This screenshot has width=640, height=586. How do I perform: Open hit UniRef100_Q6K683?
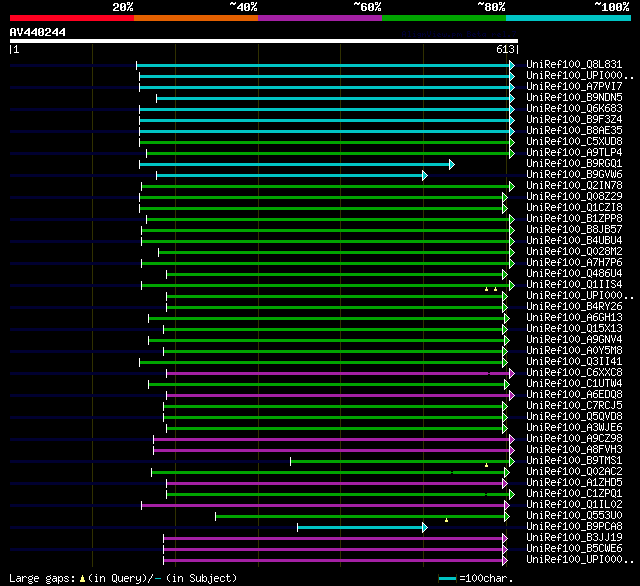(x=574, y=108)
